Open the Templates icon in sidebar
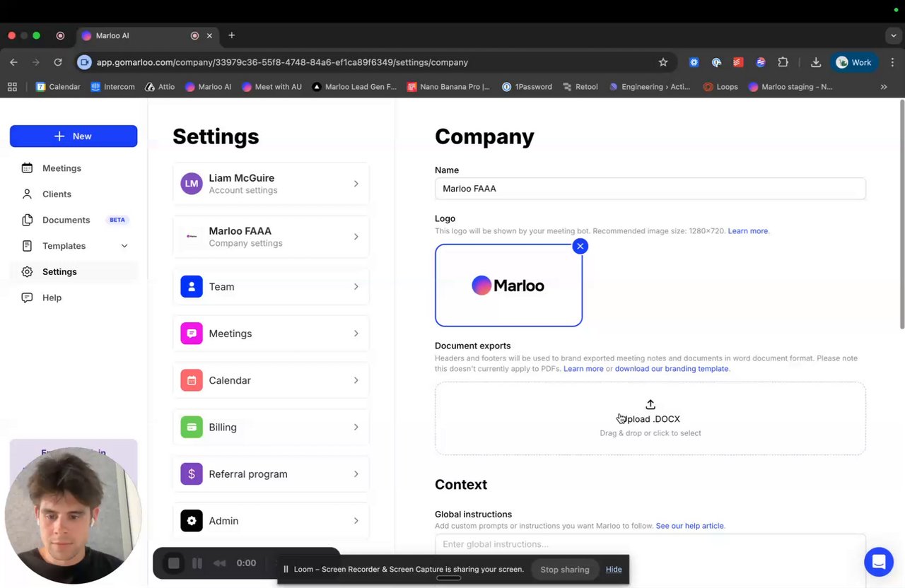The image size is (905, 588). click(27, 246)
